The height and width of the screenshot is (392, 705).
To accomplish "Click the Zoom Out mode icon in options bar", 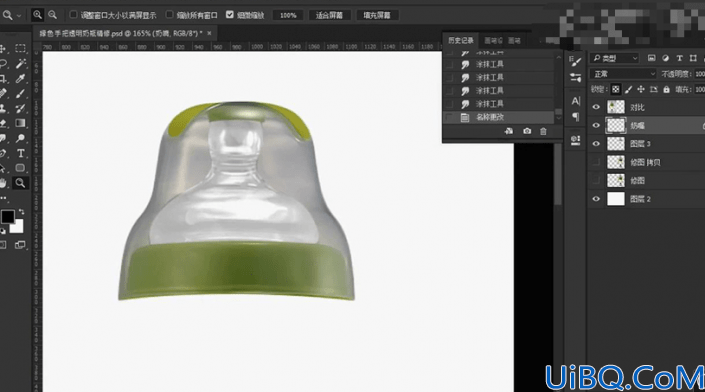I will click(53, 15).
